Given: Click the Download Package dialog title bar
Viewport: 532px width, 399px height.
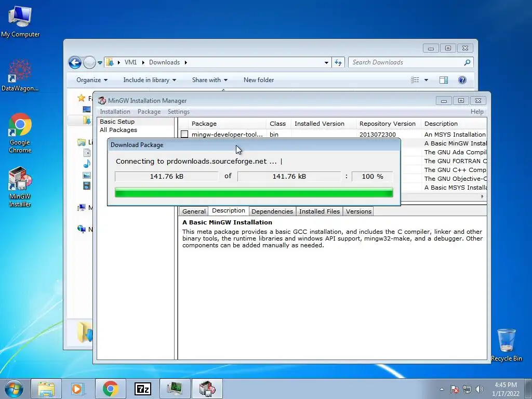Looking at the screenshot, I should coord(254,145).
